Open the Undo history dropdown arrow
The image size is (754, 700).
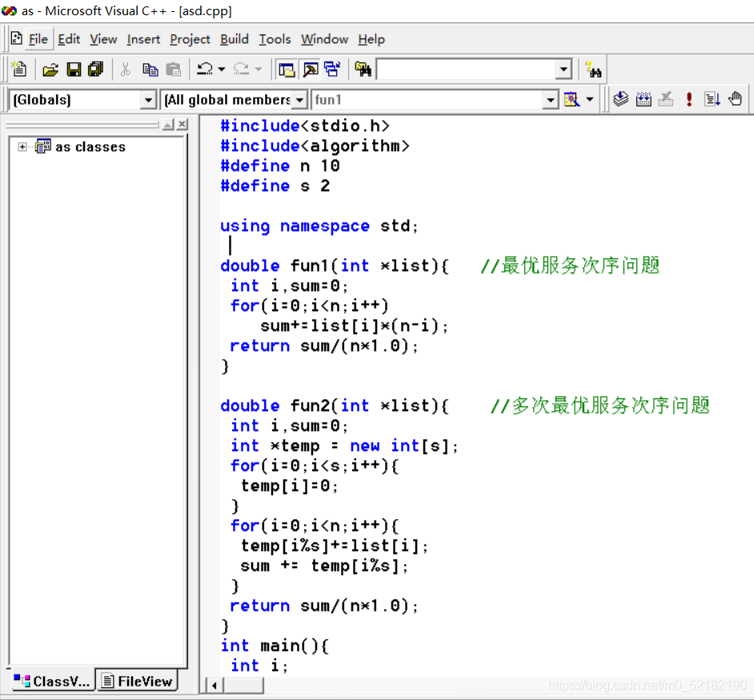(x=222, y=70)
